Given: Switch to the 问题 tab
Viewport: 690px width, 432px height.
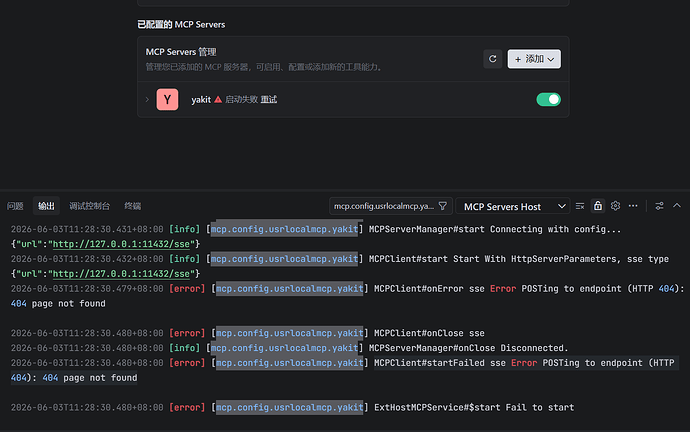Looking at the screenshot, I should (x=15, y=206).
